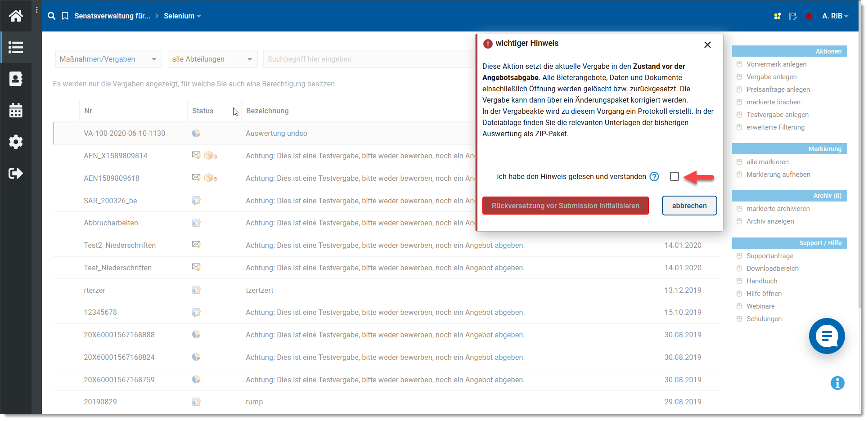This screenshot has height=421, width=868.
Task: Open the chat support bubble
Action: point(827,336)
